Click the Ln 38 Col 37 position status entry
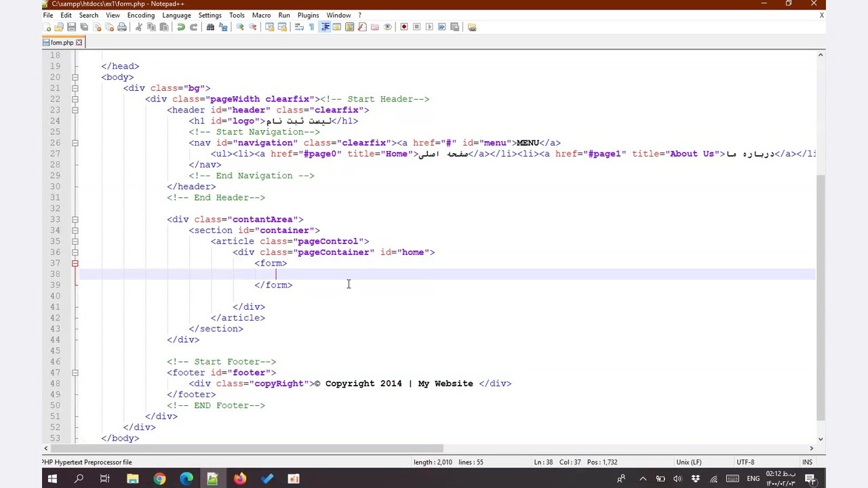Image resolution: width=868 pixels, height=488 pixels. click(575, 462)
